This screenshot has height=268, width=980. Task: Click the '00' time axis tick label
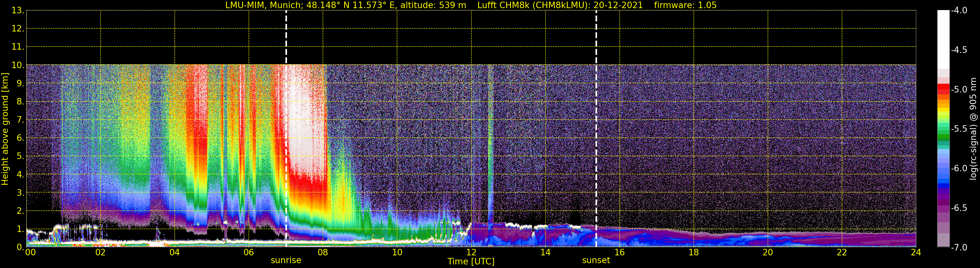(31, 252)
